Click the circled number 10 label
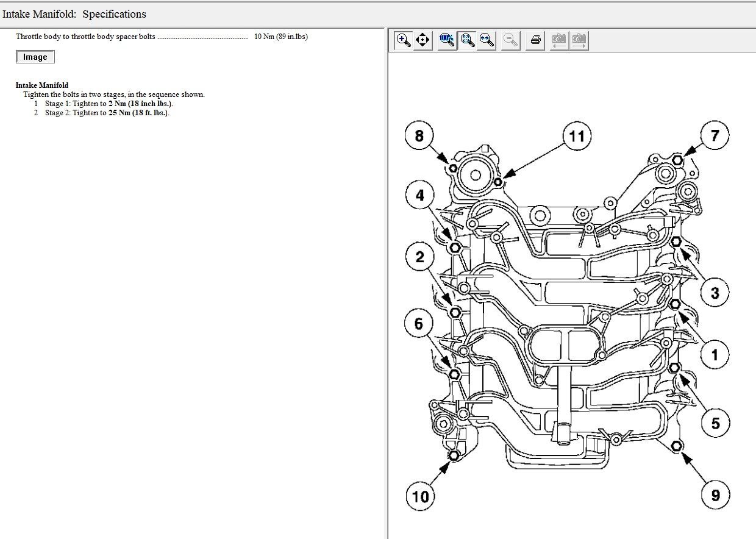This screenshot has height=539, width=756. pyautogui.click(x=421, y=496)
